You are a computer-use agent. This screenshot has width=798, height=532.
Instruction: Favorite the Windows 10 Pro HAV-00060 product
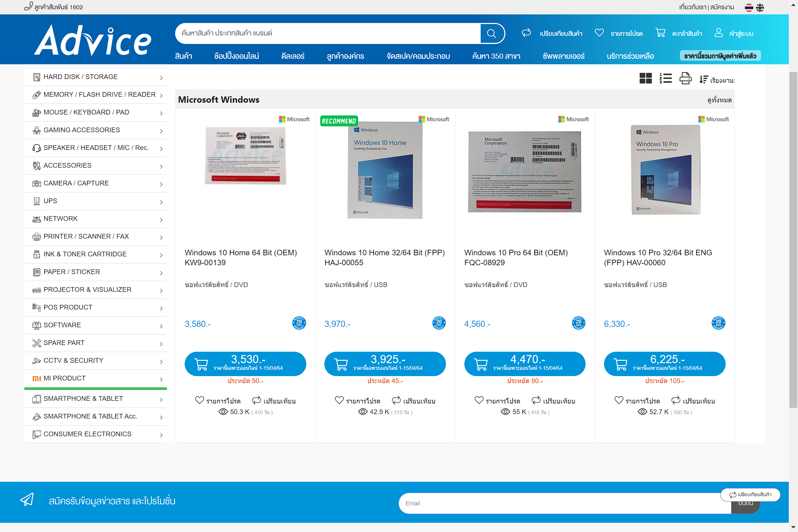pos(637,401)
